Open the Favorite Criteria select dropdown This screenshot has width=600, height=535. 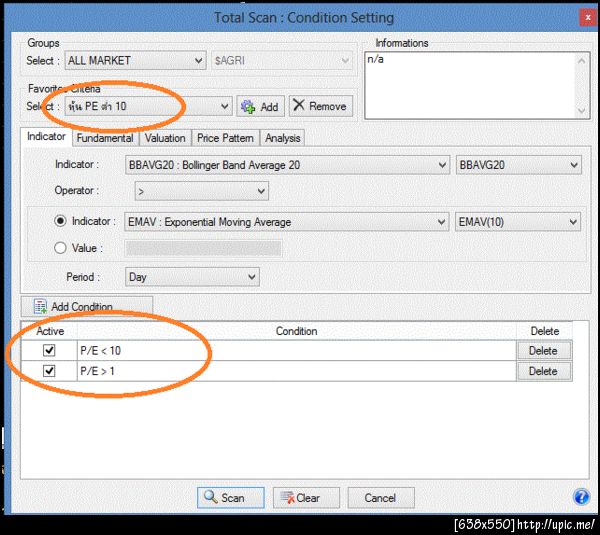[148, 106]
